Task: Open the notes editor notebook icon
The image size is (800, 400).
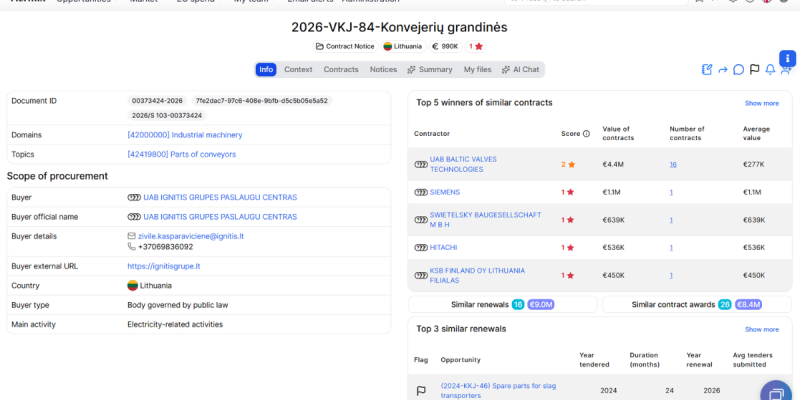Action: coord(707,69)
